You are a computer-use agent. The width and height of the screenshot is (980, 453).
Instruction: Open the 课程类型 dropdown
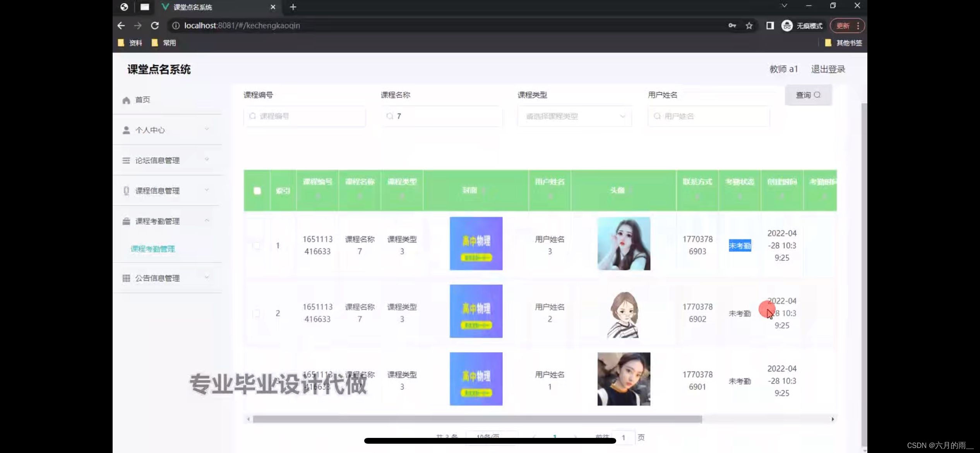tap(575, 116)
